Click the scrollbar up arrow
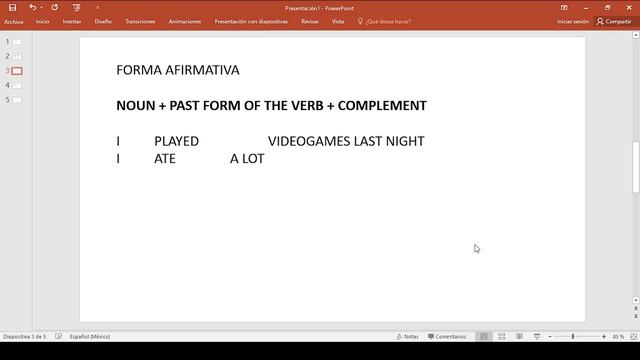 (x=636, y=35)
